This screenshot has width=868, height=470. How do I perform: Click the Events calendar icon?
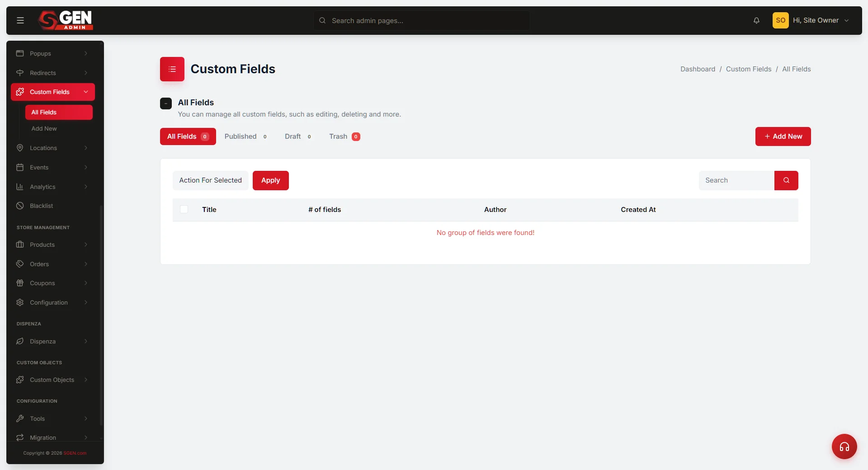20,167
